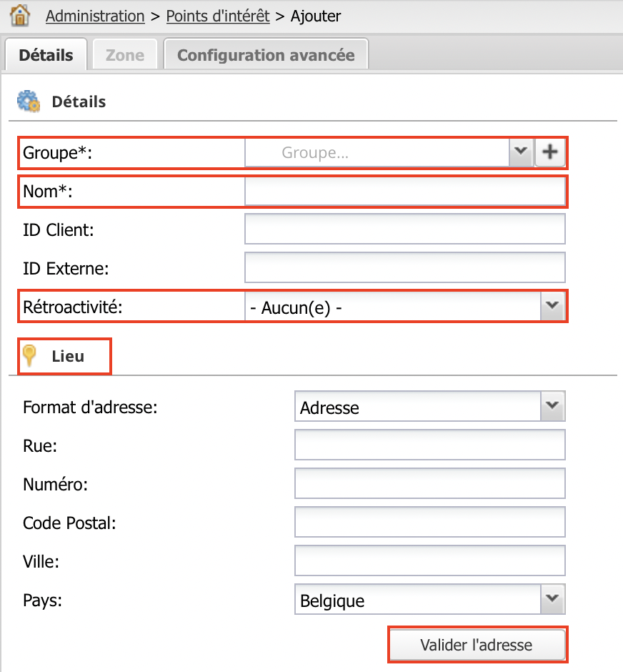Click the ID Externe input field
Viewport: 623px width, 672px height.
[x=405, y=268]
